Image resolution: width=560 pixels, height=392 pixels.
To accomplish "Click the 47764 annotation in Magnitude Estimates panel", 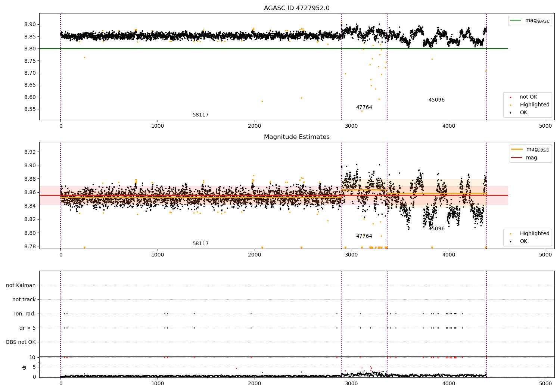I will tap(364, 236).
